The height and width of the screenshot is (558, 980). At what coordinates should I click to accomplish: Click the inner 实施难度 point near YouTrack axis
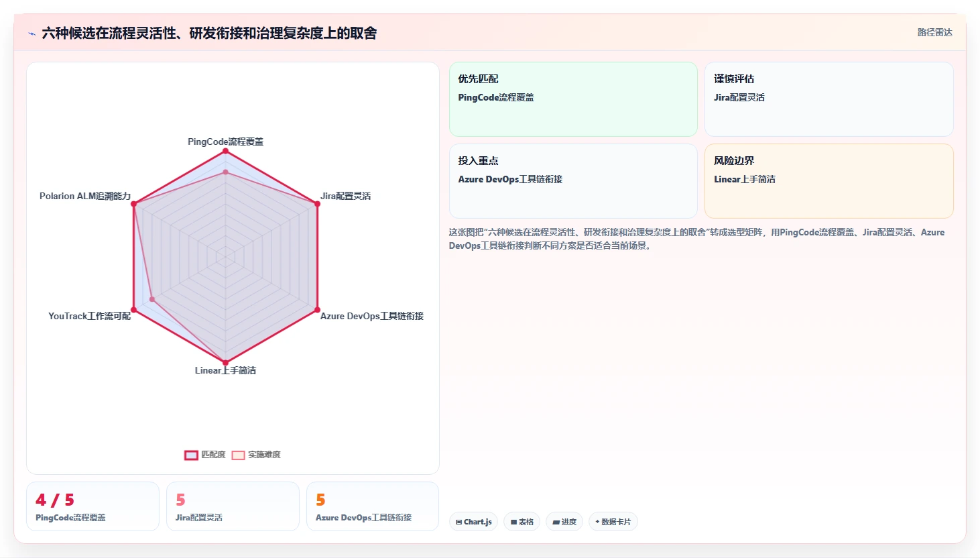tap(152, 299)
